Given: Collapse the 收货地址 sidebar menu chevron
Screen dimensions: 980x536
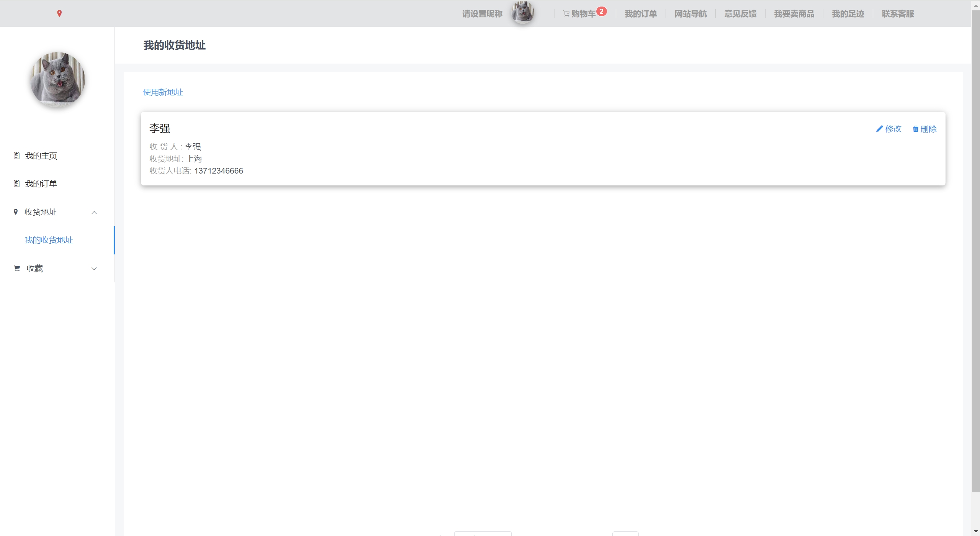Looking at the screenshot, I should click(94, 213).
